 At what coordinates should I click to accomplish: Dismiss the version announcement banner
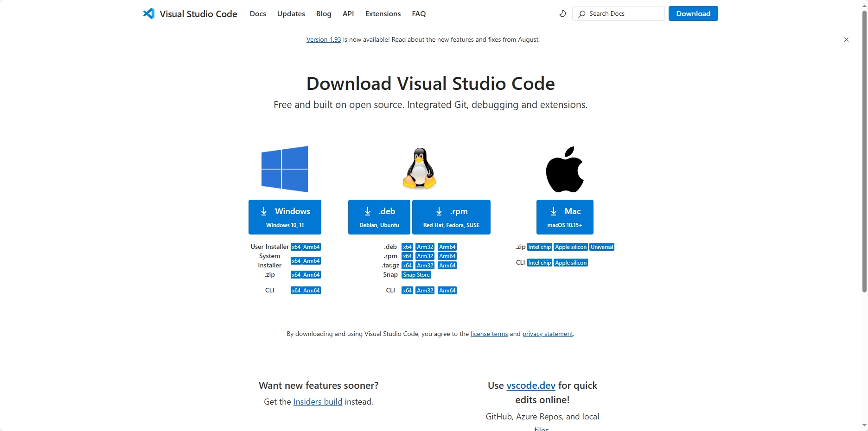click(846, 40)
